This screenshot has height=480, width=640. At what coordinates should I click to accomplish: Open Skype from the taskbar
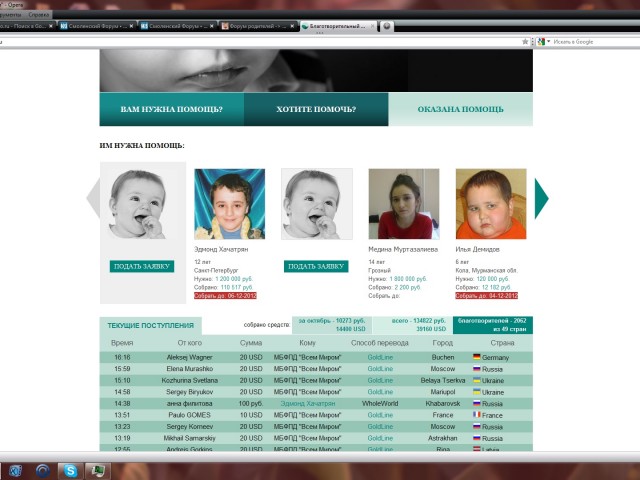coord(71,469)
